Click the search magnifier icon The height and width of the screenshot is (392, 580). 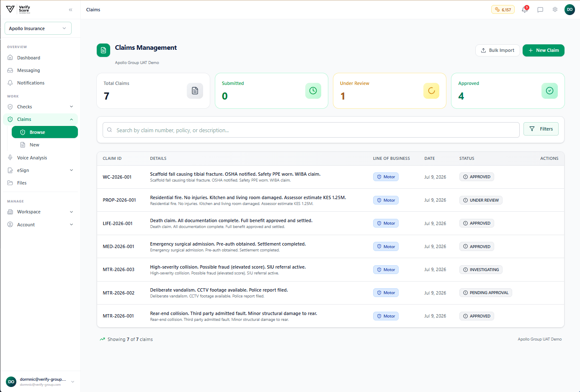point(109,130)
